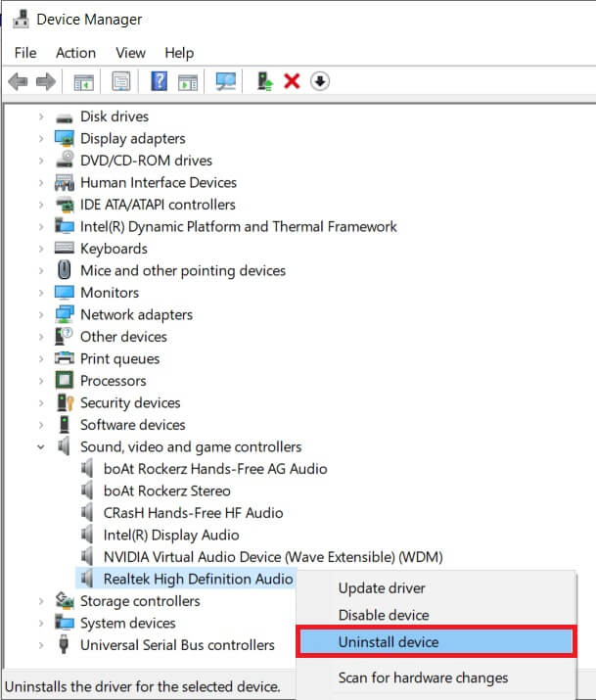Image resolution: width=596 pixels, height=700 pixels.
Task: Select the System devices label
Action: pyautogui.click(x=128, y=624)
